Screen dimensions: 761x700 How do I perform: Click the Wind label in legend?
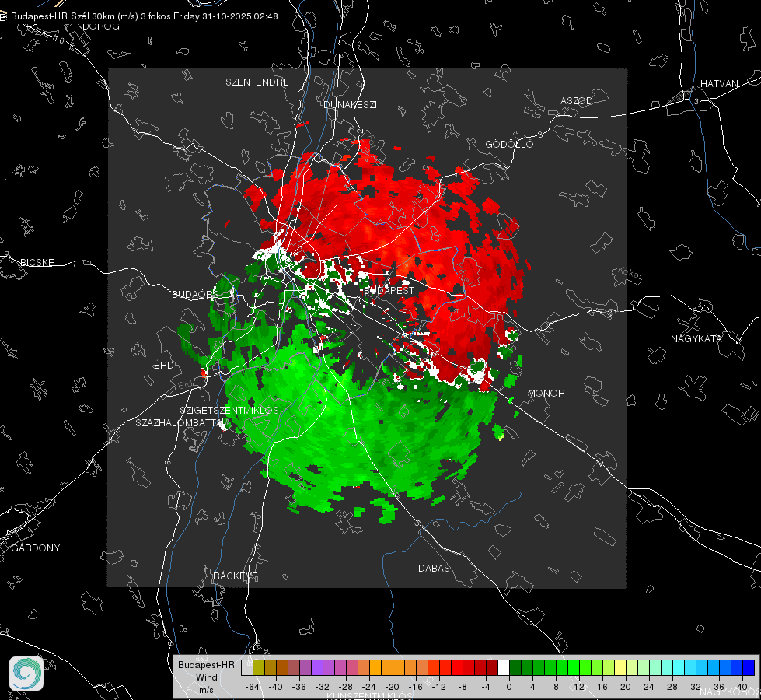[x=206, y=677]
